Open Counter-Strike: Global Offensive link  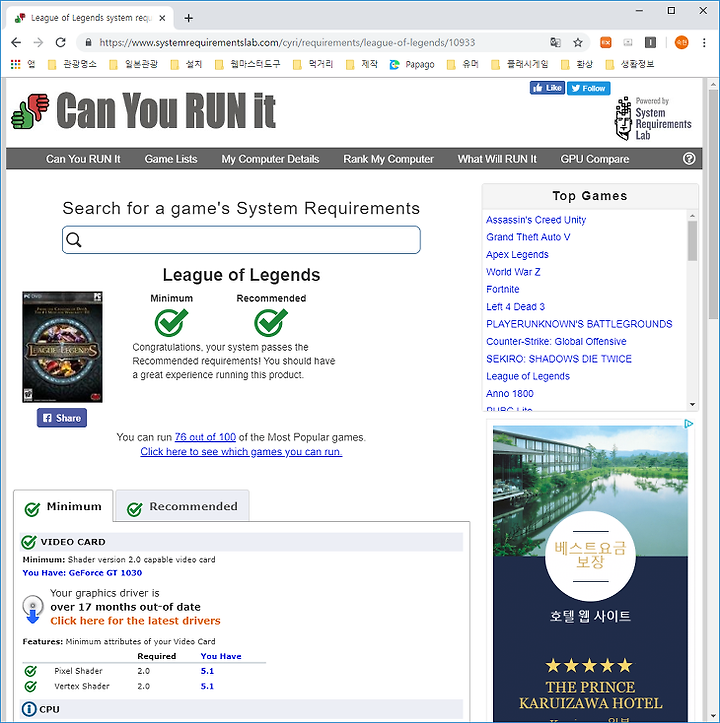[556, 342]
